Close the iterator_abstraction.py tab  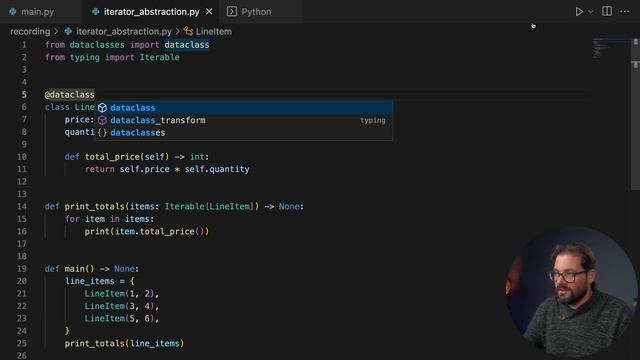coord(209,12)
